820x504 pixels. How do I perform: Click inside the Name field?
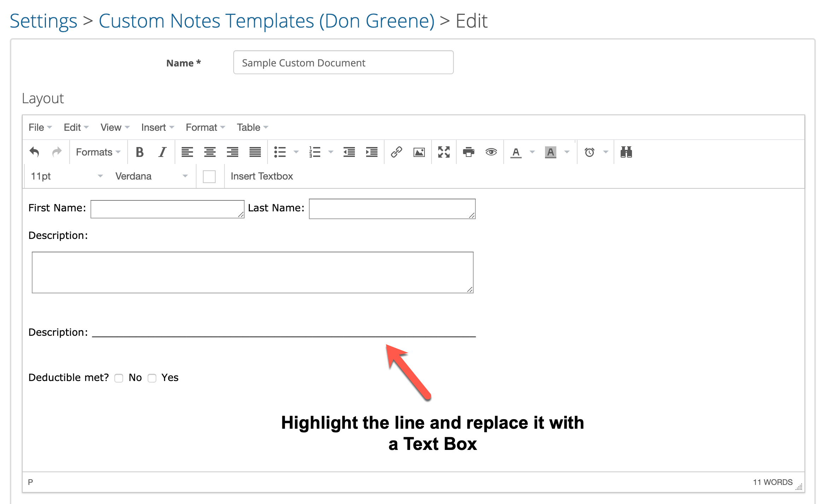tap(342, 63)
